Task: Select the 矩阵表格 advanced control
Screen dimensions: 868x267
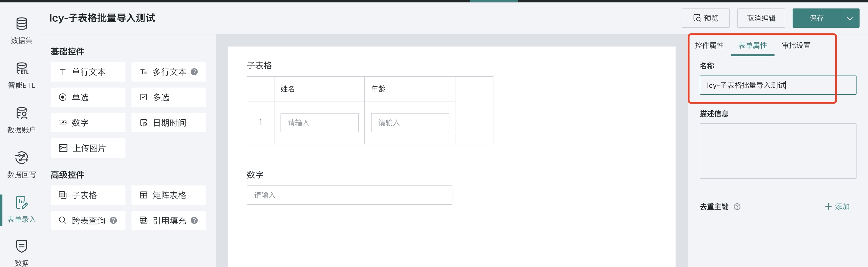Action: click(169, 195)
